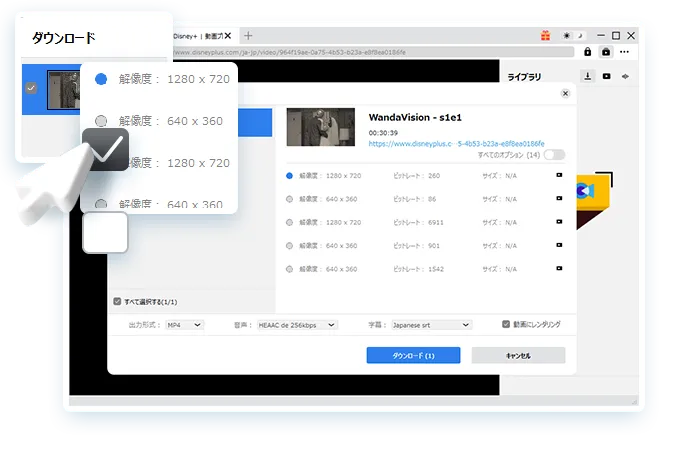
Task: Select dialog 1280 x 720 bitrate 260 option
Action: (289, 176)
